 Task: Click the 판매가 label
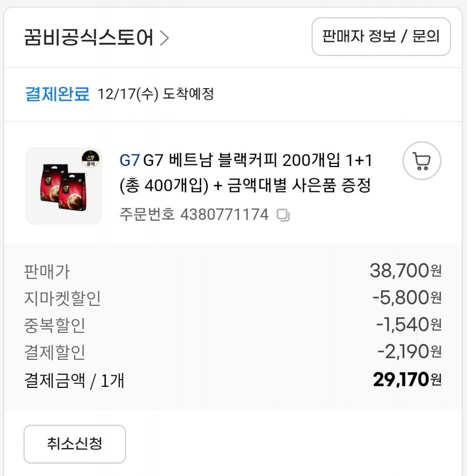(47, 271)
